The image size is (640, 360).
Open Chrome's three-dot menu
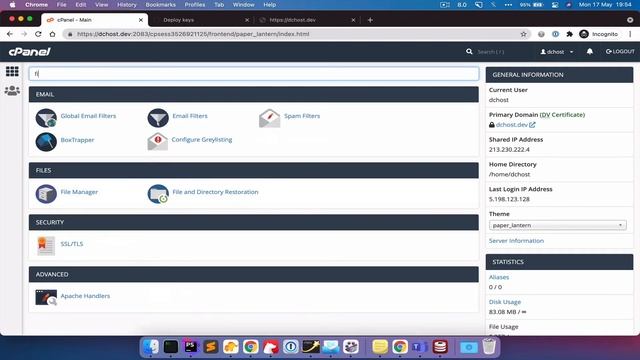pyautogui.click(x=630, y=34)
